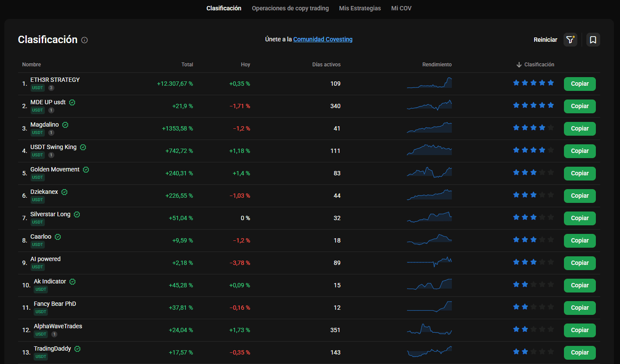This screenshot has width=620, height=364.
Task: Sort by the Días activos column header
Action: click(x=326, y=65)
